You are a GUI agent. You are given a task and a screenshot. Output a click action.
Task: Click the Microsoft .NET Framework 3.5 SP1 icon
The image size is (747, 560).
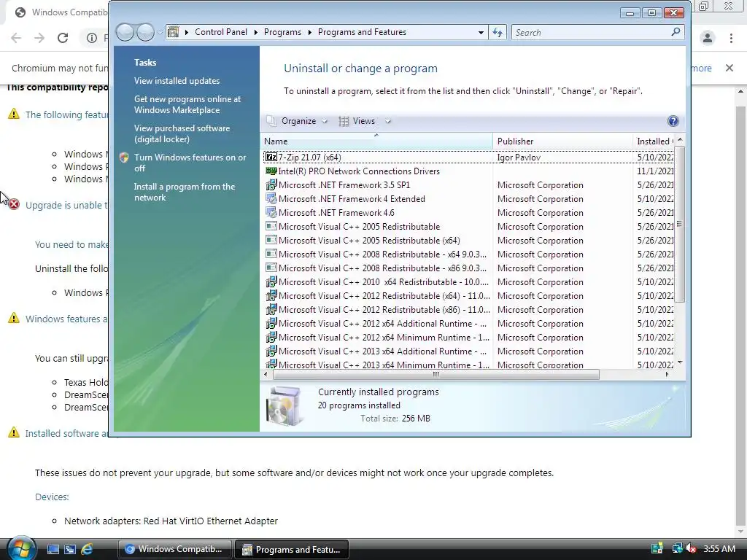tap(271, 184)
